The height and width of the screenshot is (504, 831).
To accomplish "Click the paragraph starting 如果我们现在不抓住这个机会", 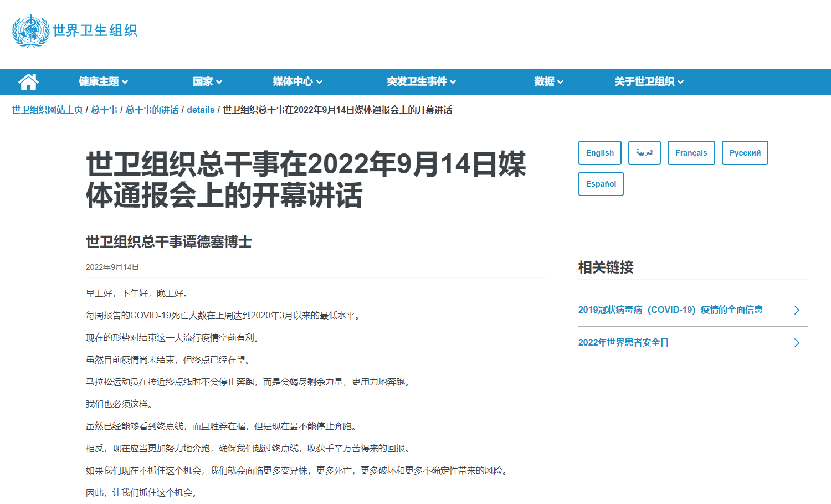I will pyautogui.click(x=298, y=471).
